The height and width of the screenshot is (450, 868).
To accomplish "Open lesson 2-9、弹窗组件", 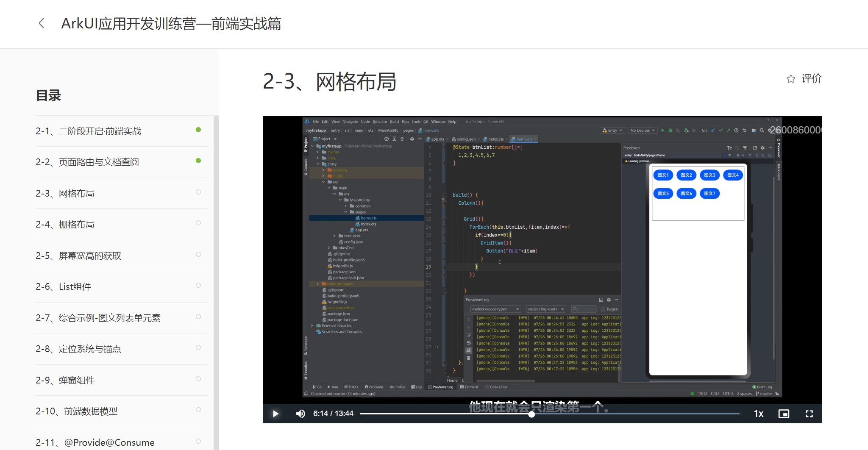I will (122, 380).
